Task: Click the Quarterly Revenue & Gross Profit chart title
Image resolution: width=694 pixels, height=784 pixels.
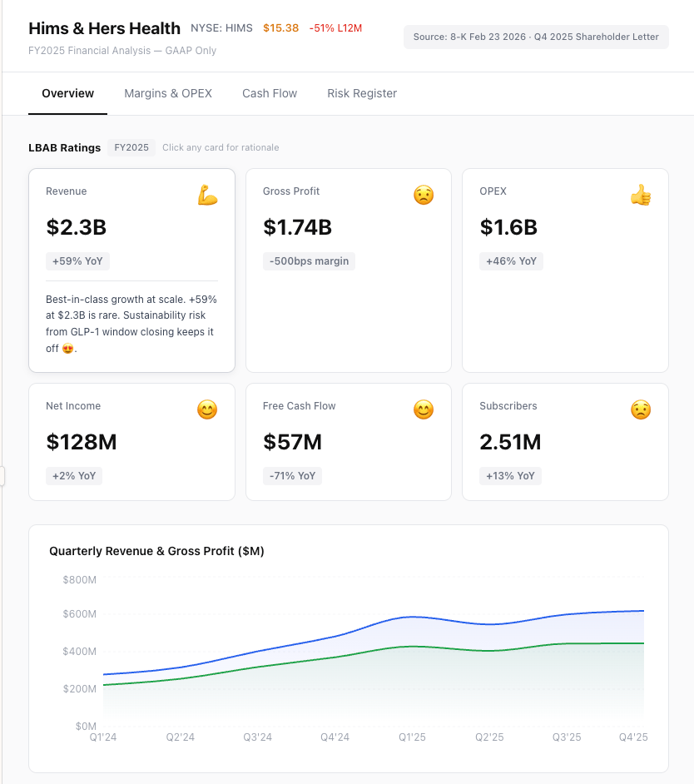Action: [x=156, y=551]
